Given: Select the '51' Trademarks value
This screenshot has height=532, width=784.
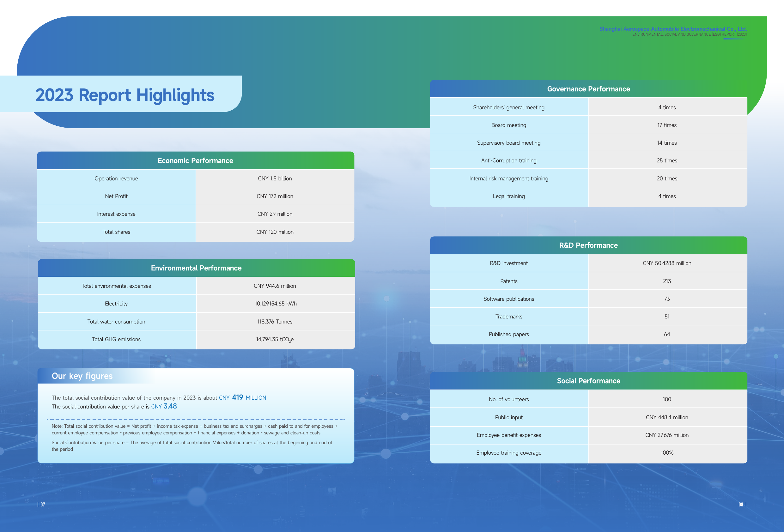Looking at the screenshot, I should pos(666,317).
